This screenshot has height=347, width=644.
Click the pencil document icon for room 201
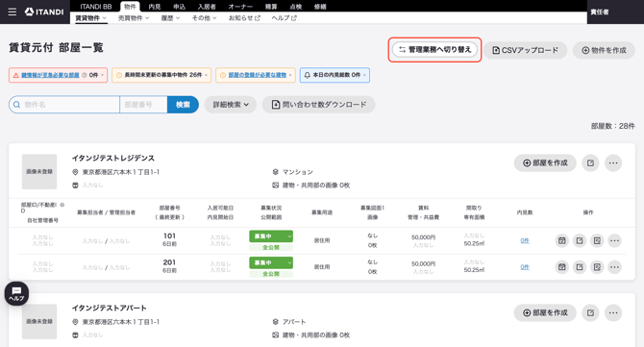click(597, 267)
